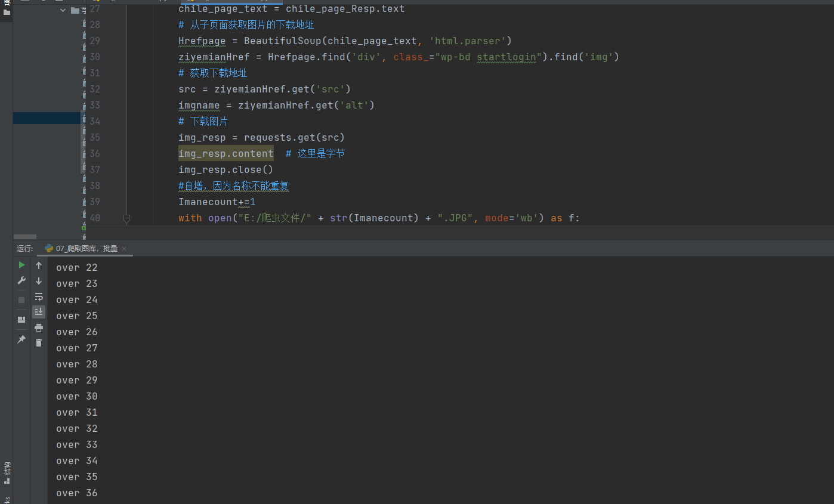Click the comment 这里是字节 on line 36

click(316, 154)
